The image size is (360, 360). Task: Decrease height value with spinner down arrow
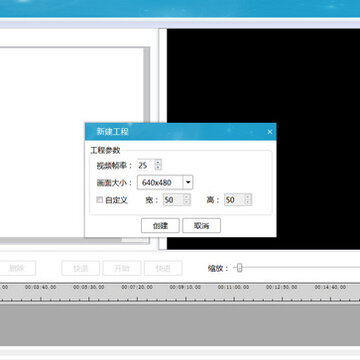(248, 203)
